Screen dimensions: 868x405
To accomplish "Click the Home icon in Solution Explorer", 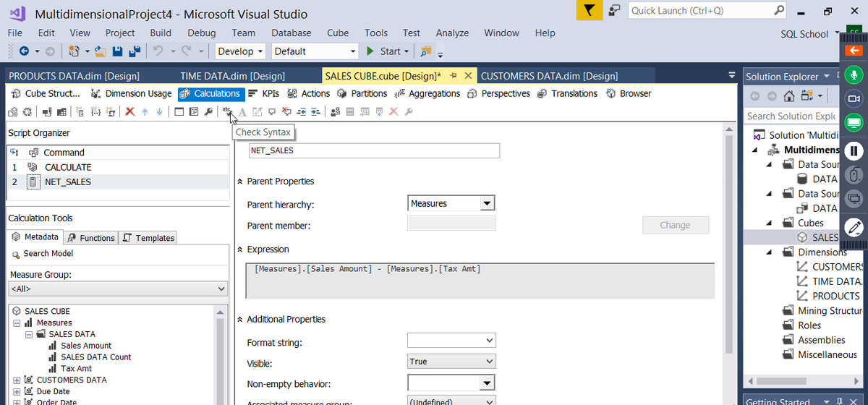I will (789, 96).
